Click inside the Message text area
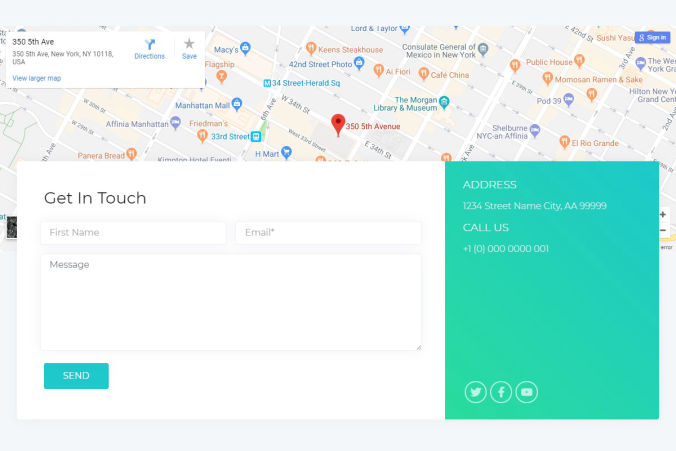The width and height of the screenshot is (676, 451). tap(231, 302)
